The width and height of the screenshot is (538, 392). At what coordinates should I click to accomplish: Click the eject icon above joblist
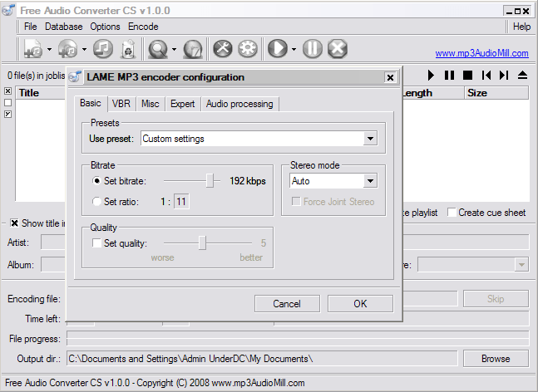[522, 75]
